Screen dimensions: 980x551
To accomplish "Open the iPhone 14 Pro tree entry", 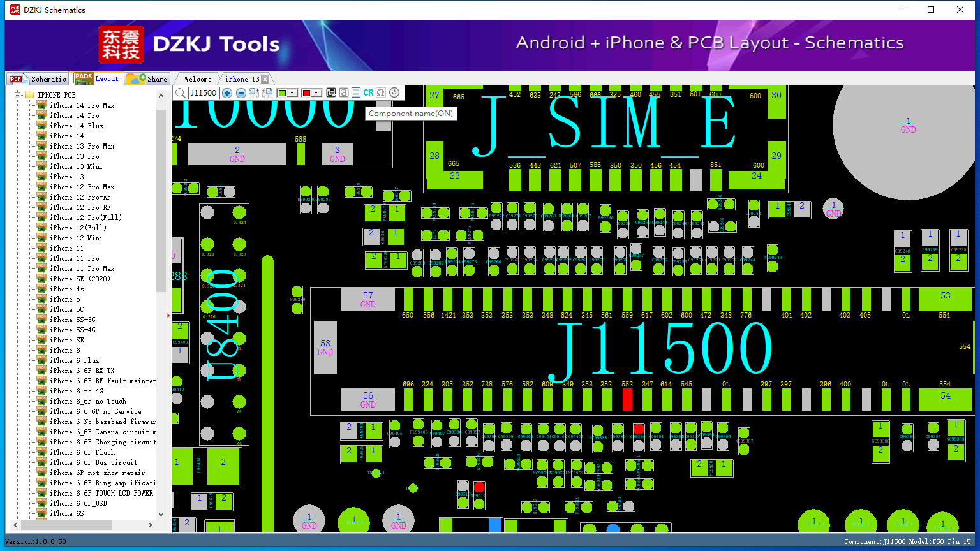I will tap(75, 115).
